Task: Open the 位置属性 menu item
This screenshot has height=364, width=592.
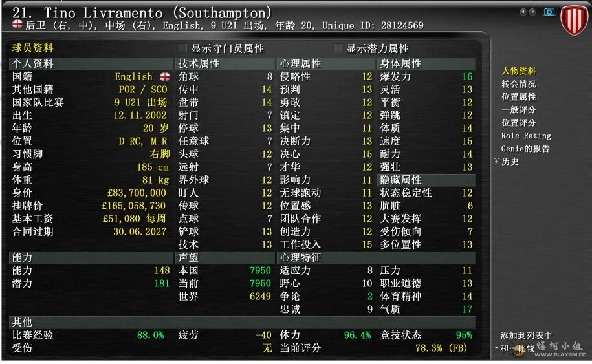Action: [x=519, y=97]
